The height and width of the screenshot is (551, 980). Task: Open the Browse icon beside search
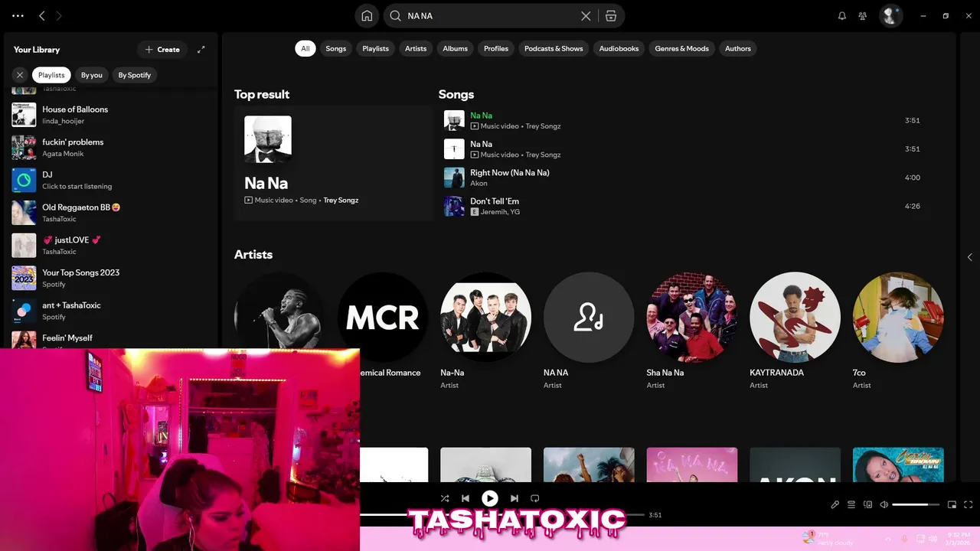(610, 15)
